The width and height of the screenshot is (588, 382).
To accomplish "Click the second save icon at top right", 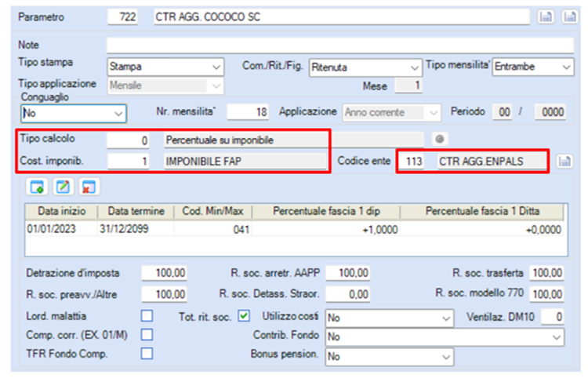I will point(570,17).
